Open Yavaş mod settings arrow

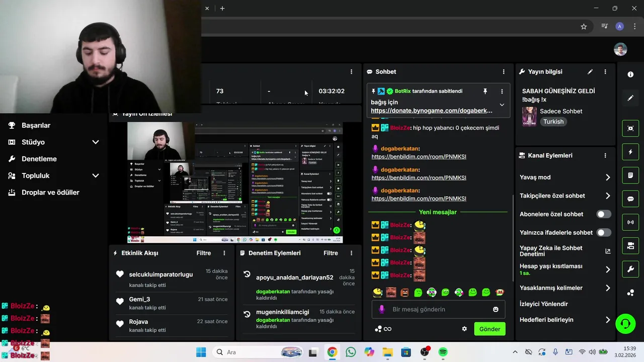coord(608,177)
